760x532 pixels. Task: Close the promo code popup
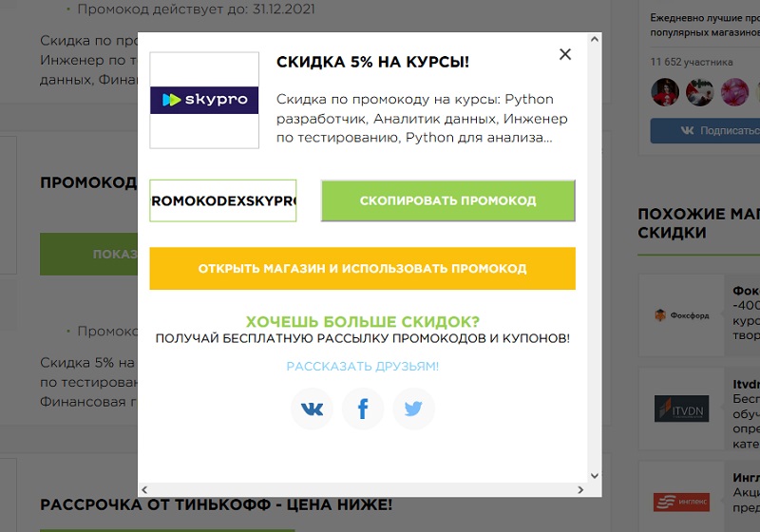pyautogui.click(x=565, y=54)
